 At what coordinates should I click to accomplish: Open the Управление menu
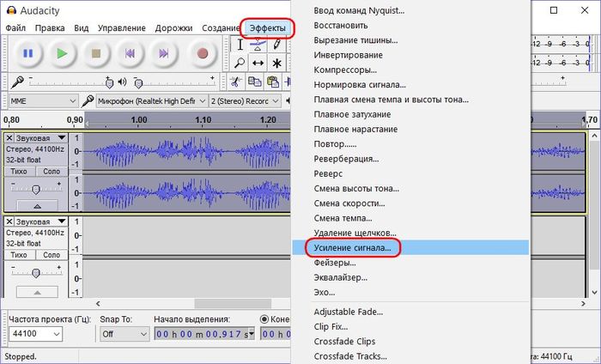pyautogui.click(x=122, y=28)
